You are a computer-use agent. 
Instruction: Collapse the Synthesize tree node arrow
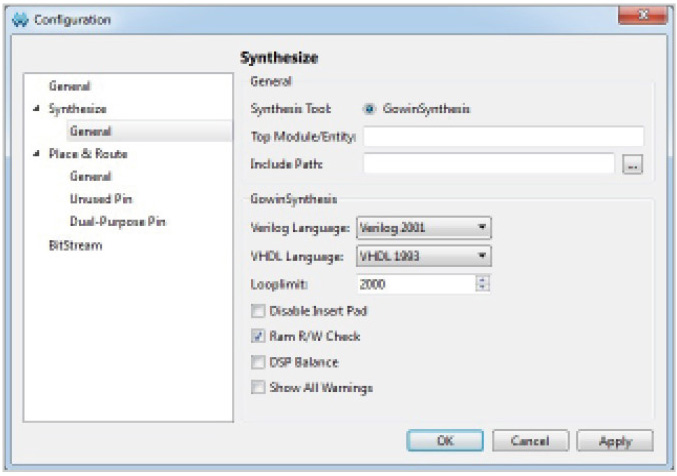tap(38, 109)
